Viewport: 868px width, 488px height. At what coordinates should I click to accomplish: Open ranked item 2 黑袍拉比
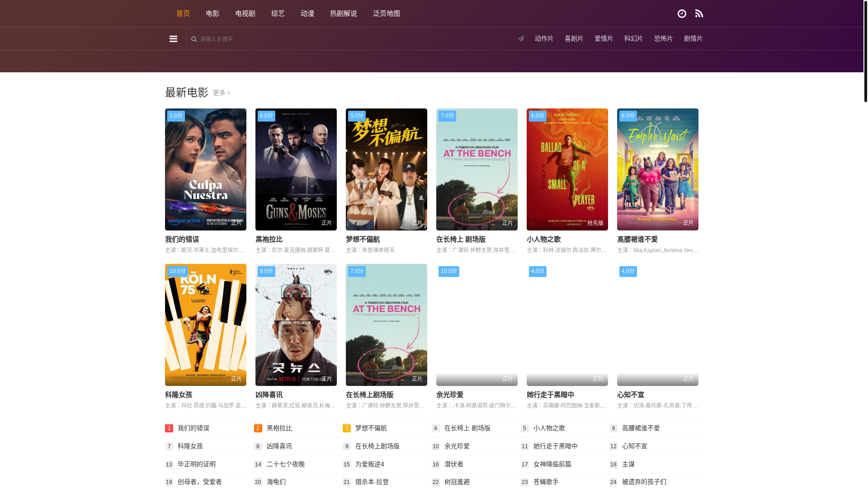(x=279, y=428)
